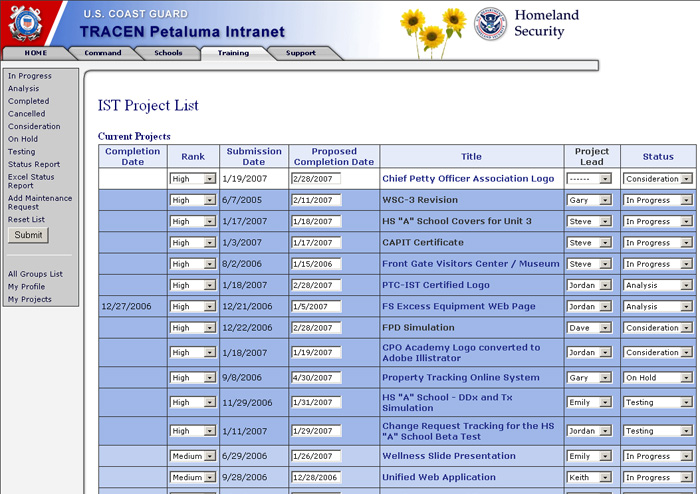
Task: Open In Progress sidebar link
Action: (x=29, y=76)
